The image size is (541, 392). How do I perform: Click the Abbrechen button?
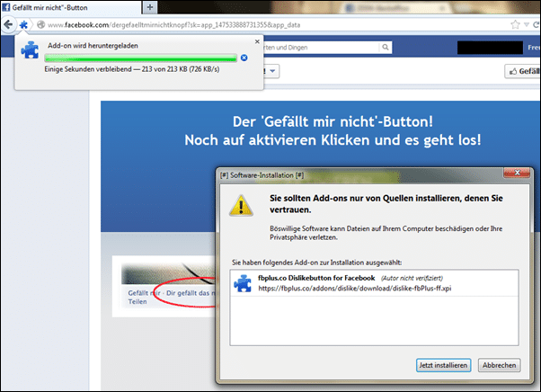pos(500,365)
